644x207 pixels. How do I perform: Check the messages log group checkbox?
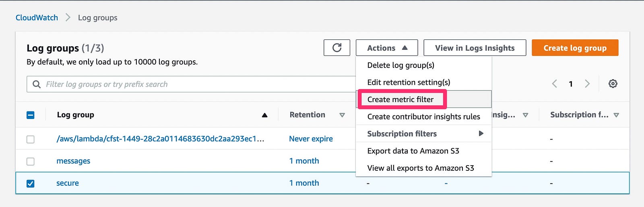[31, 161]
